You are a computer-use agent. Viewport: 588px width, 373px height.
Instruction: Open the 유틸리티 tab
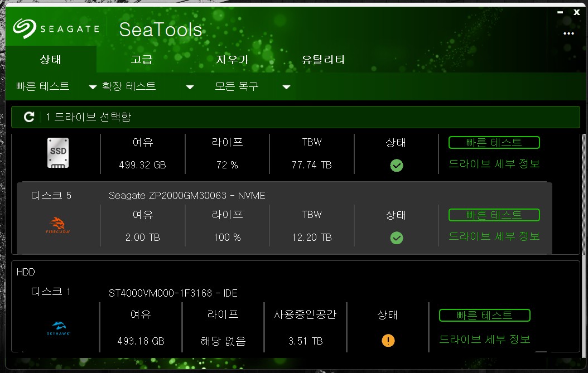pyautogui.click(x=323, y=59)
